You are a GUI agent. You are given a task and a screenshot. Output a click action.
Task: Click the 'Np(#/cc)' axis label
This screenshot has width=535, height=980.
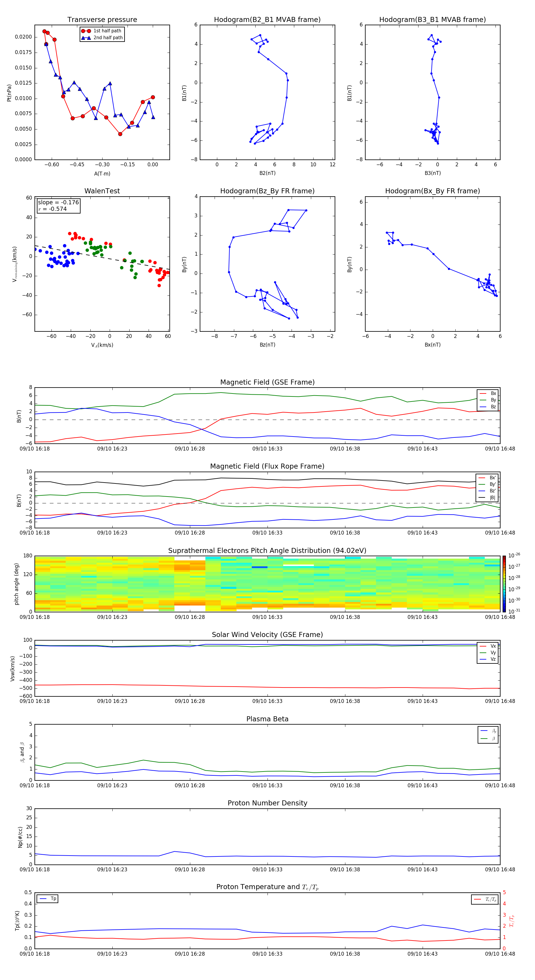(20, 837)
